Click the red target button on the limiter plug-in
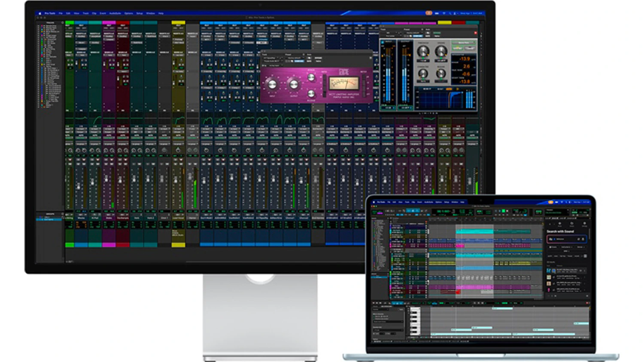644x362 pixels. (x=475, y=33)
